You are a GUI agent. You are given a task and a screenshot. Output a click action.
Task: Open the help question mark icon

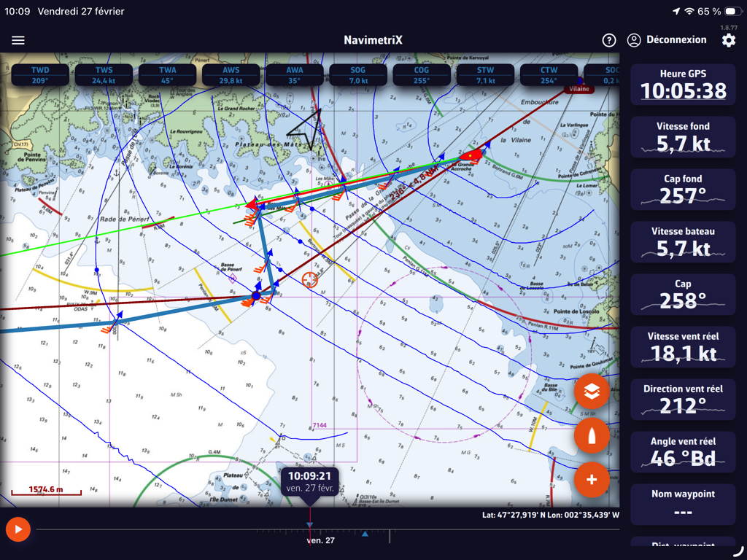609,40
